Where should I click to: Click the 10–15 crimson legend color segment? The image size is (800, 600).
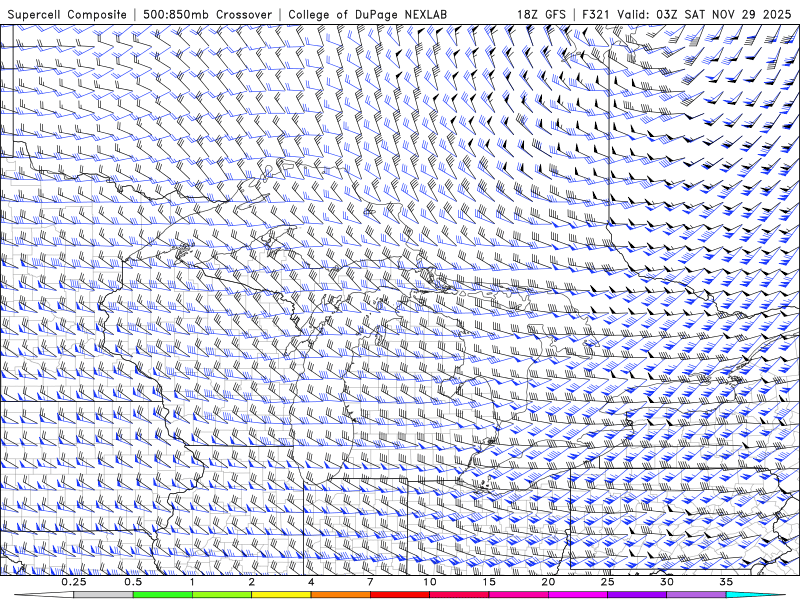tap(459, 595)
